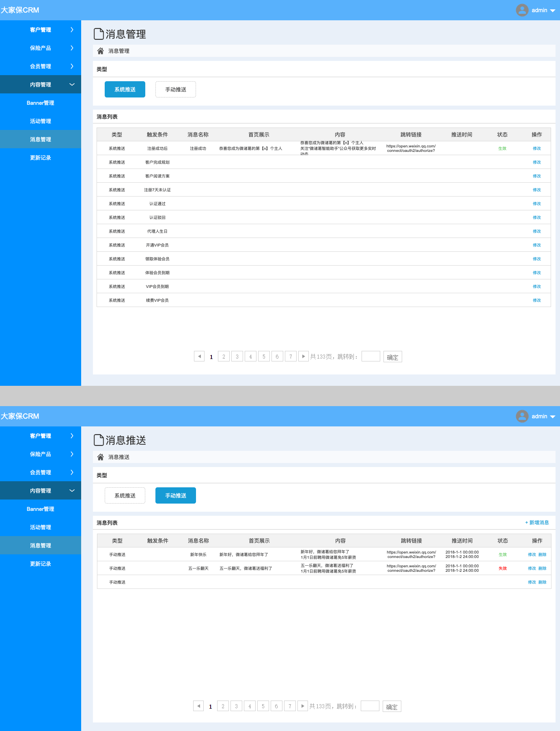Open admin dropdown arrow on 消息推送 page
The image size is (560, 731).
click(552, 417)
